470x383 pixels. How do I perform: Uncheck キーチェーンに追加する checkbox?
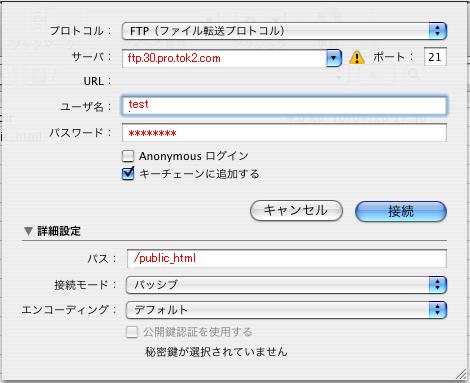pos(128,173)
